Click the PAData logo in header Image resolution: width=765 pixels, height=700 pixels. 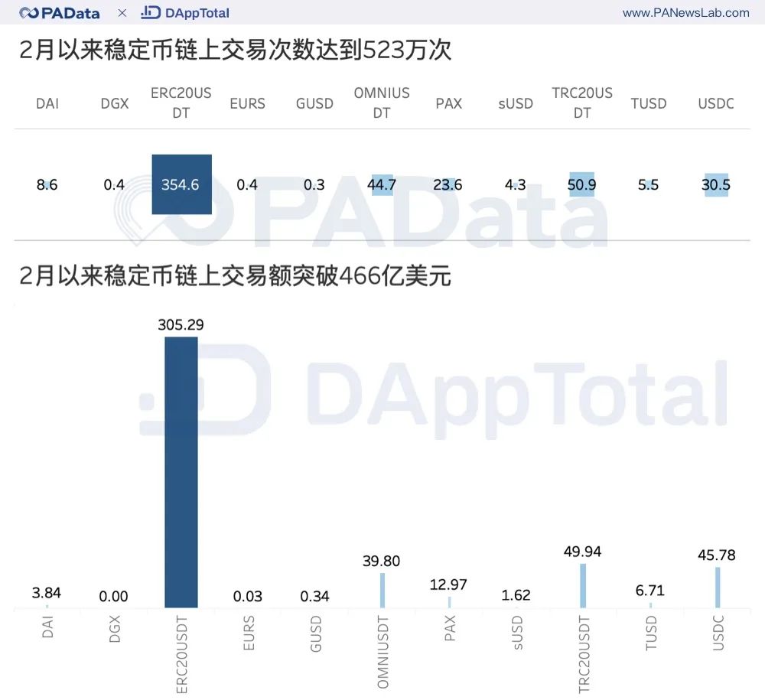click(x=60, y=13)
